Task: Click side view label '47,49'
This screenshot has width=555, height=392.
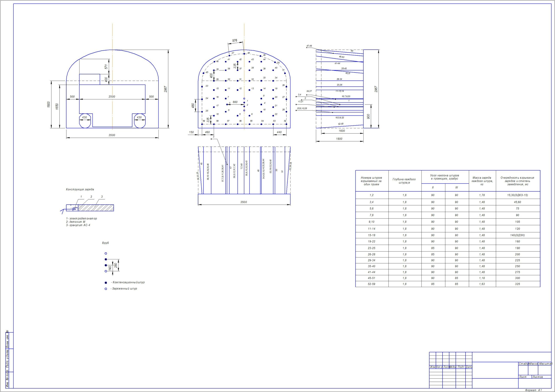Action: 309,46
